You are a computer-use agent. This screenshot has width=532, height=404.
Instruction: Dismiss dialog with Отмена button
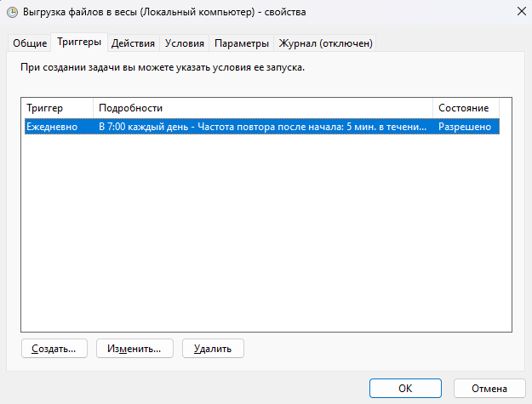(x=489, y=389)
